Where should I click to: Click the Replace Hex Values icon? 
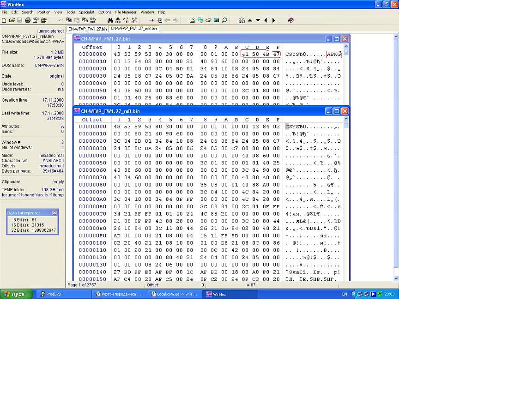[x=134, y=20]
